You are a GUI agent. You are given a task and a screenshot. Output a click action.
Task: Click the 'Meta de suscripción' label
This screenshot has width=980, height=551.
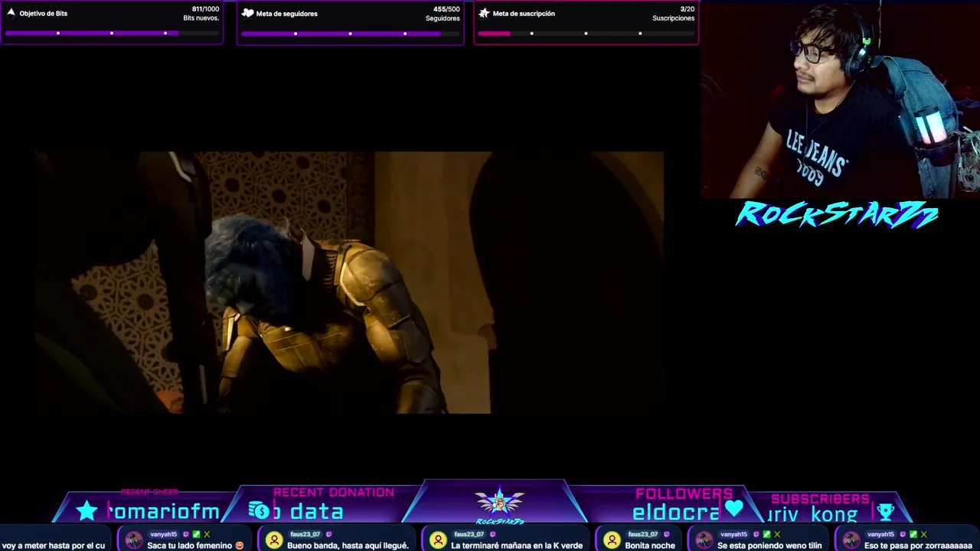(x=524, y=13)
